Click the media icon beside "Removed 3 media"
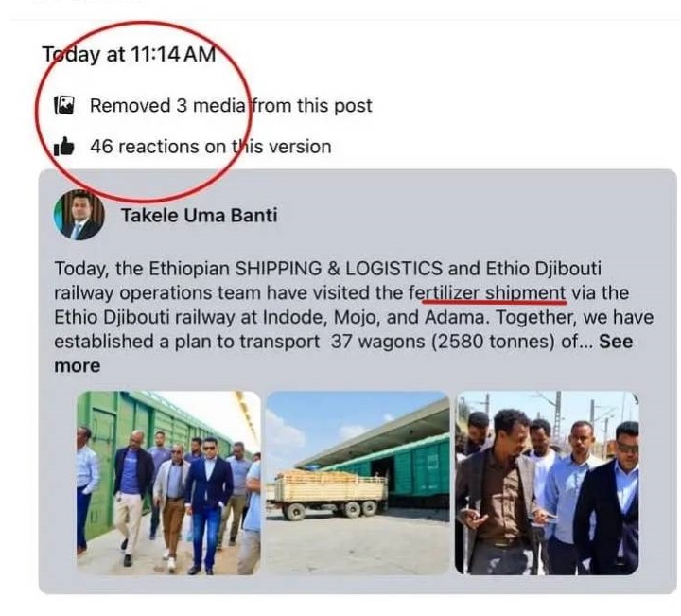 (x=64, y=105)
